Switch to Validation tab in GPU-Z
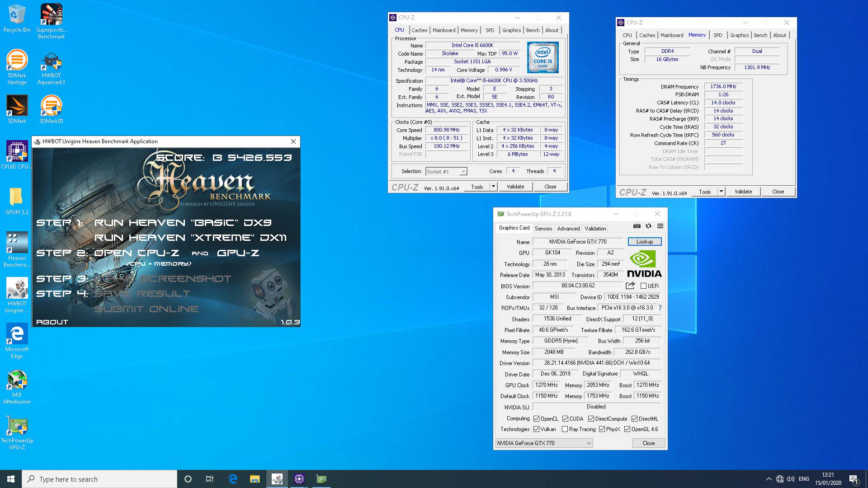Viewport: 868px width, 488px height. (x=595, y=229)
